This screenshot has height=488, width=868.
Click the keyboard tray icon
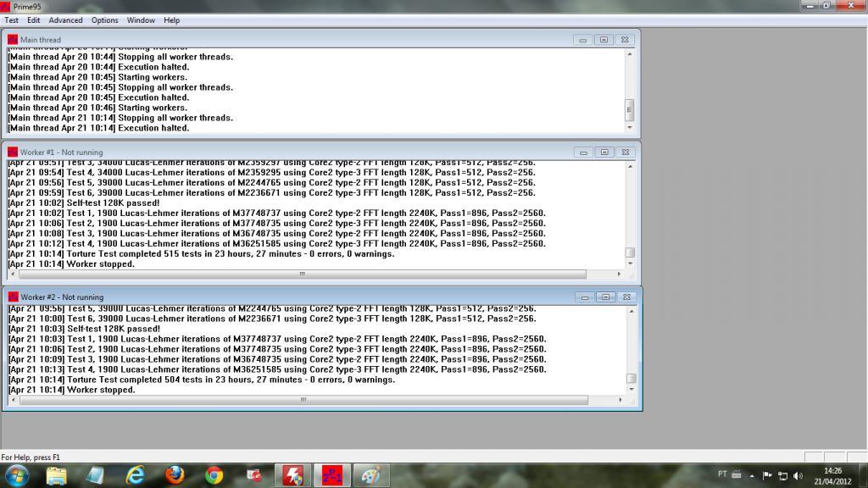tap(737, 474)
